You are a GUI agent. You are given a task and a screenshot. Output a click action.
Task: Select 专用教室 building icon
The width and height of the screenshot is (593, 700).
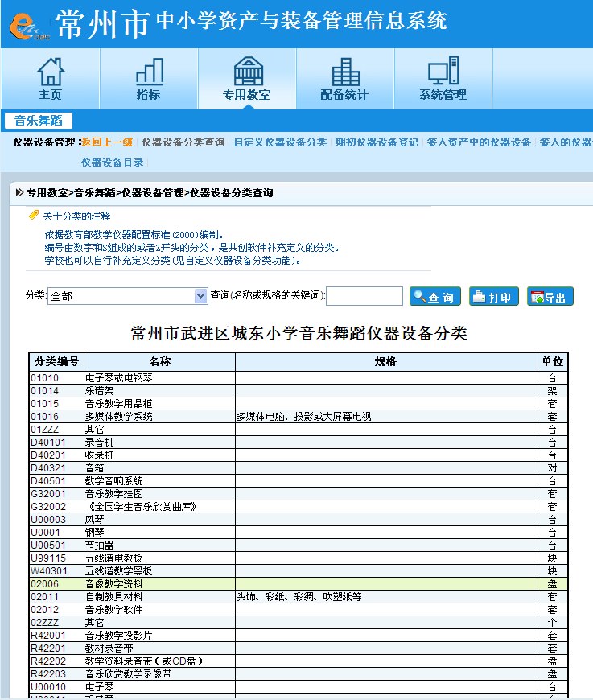(248, 71)
